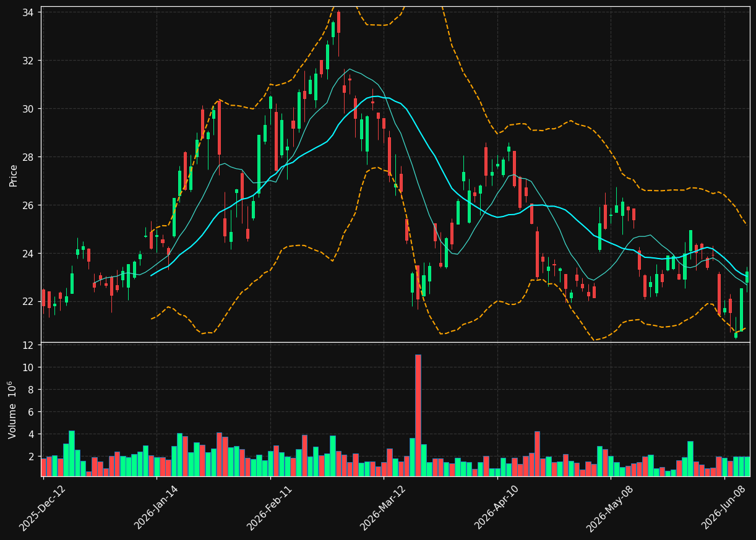
Task: Click the 2026-Jan-14 date label
Action: click(156, 507)
